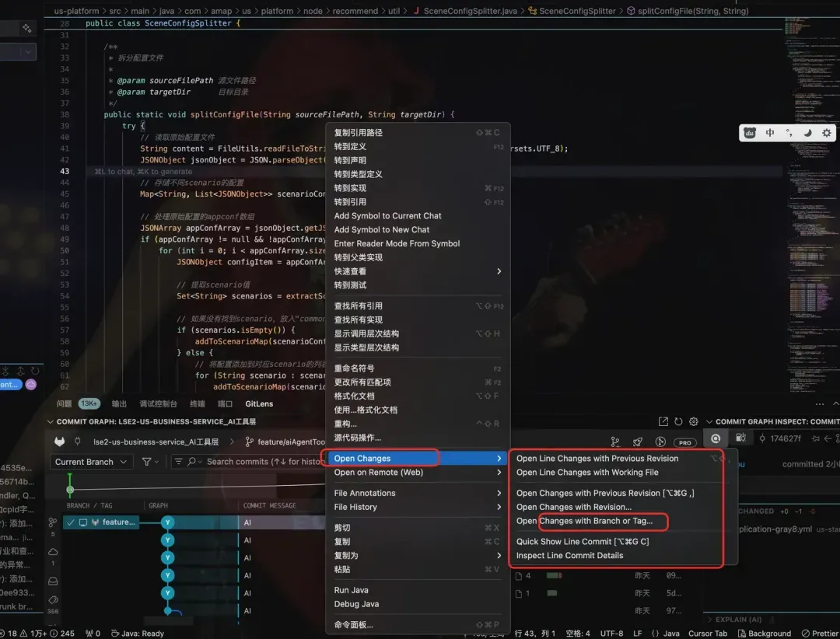This screenshot has width=840, height=639.
Task: Click lse2-us-business-service repository name
Action: (x=156, y=442)
